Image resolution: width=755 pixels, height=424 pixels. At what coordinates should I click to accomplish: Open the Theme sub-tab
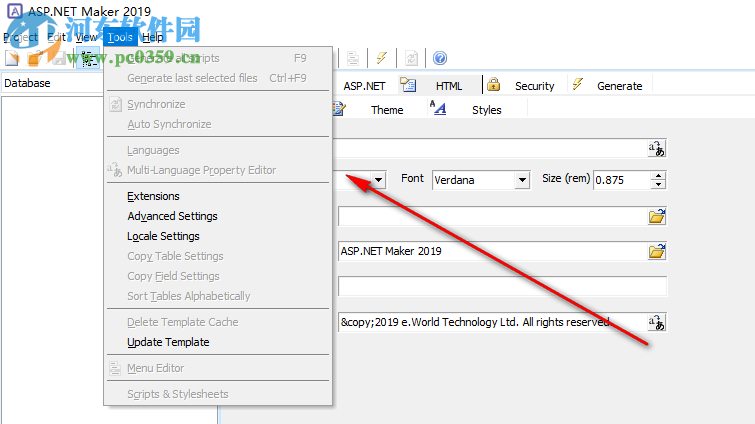click(387, 110)
